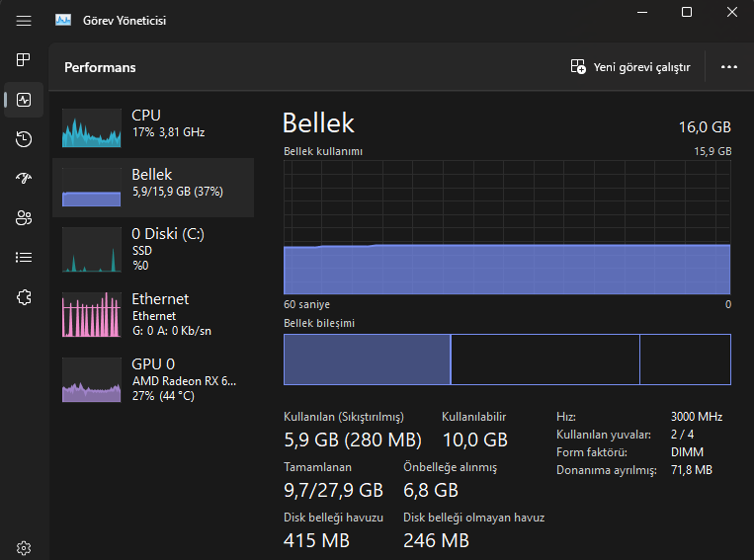
Task: Select the GPU 0 entry
Action: (x=153, y=378)
